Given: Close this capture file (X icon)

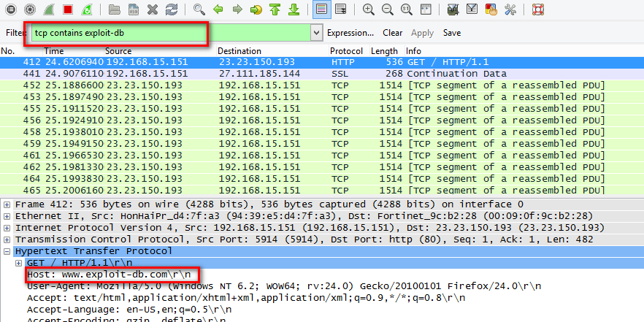Looking at the screenshot, I should click(x=153, y=9).
